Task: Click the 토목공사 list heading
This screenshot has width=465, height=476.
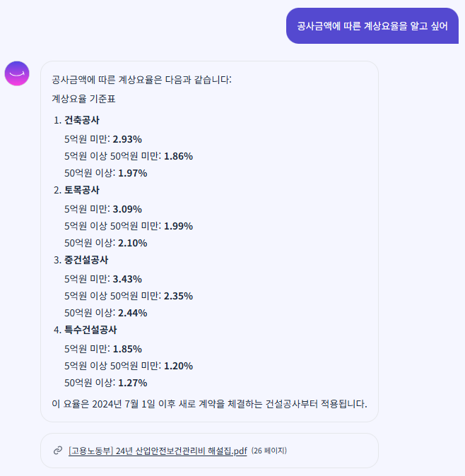Action: [81, 190]
